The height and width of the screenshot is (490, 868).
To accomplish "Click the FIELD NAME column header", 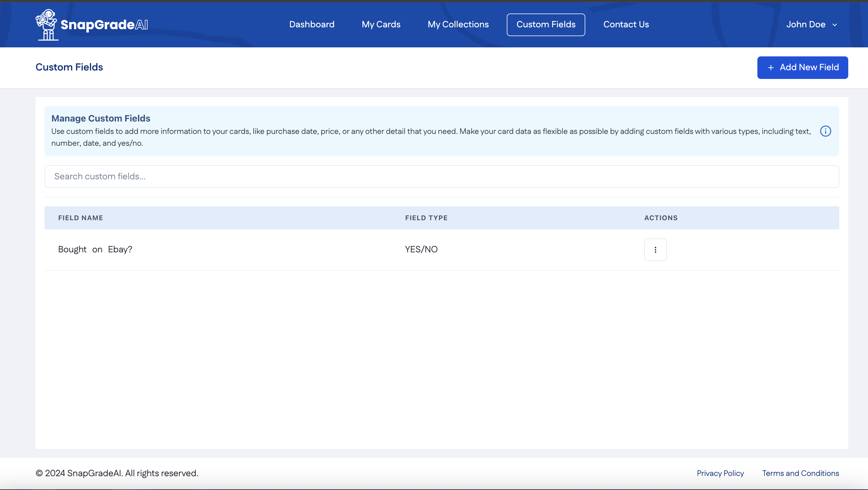I will [x=80, y=217].
